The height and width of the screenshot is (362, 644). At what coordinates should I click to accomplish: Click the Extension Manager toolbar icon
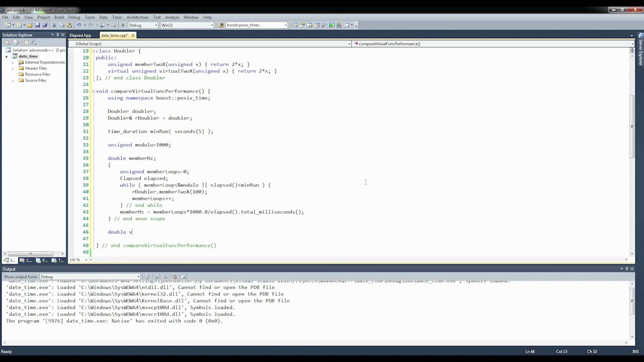point(339,25)
